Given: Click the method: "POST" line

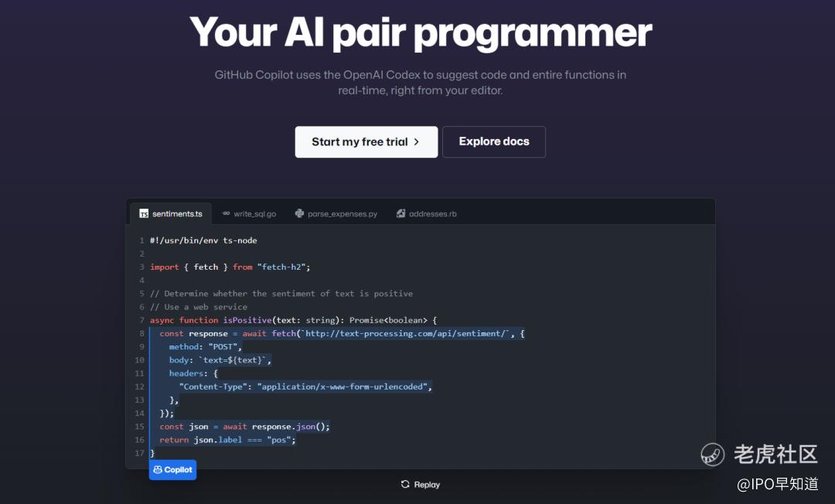Looking at the screenshot, I should (x=206, y=347).
